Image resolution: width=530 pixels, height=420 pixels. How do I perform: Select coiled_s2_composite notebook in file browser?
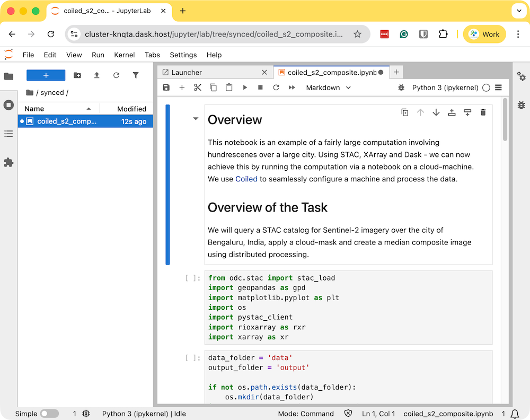(x=67, y=121)
